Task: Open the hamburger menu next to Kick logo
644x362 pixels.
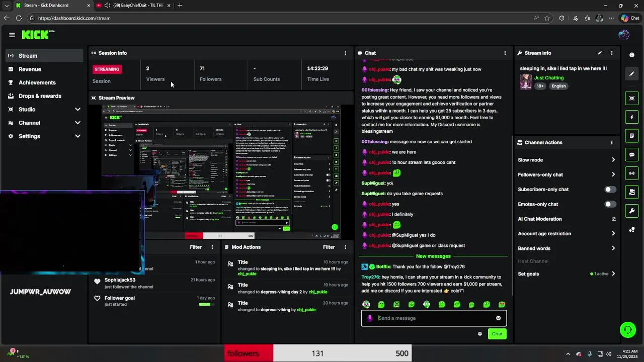Action: pos(12,35)
